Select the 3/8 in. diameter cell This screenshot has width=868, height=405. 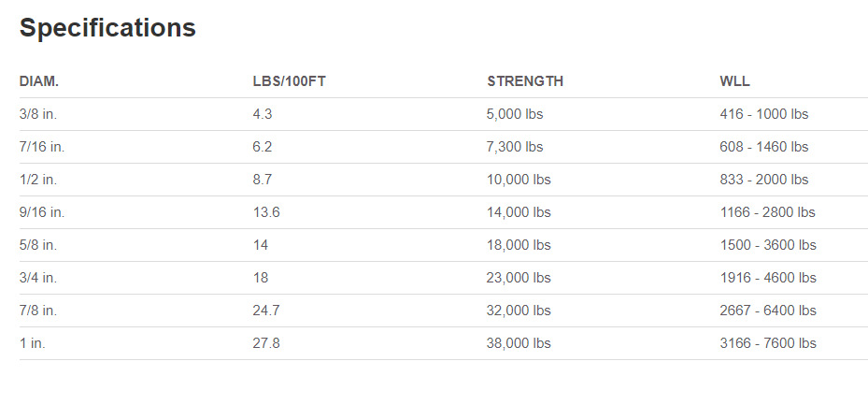[x=38, y=114]
